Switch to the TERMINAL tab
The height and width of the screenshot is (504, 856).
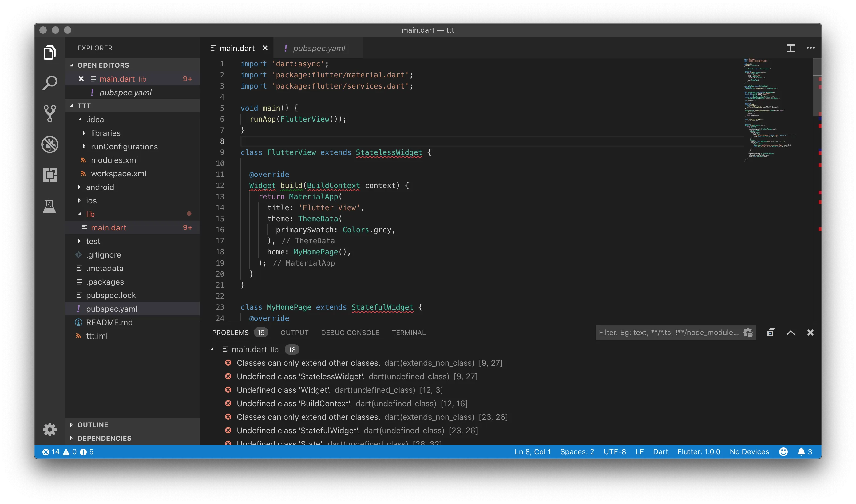coord(408,332)
